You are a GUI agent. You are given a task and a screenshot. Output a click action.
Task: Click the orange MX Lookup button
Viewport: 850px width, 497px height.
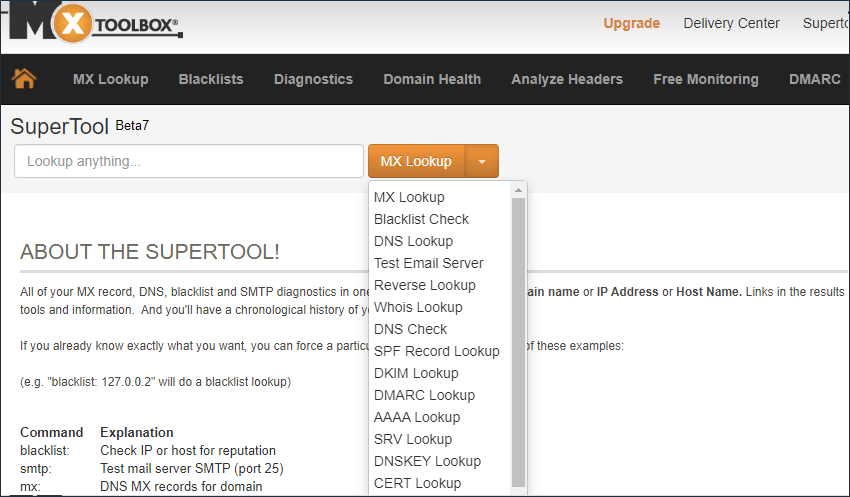pyautogui.click(x=416, y=161)
